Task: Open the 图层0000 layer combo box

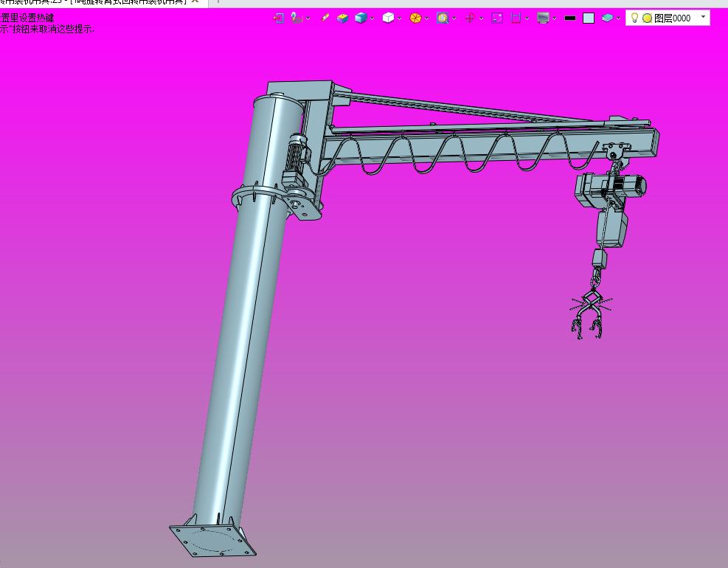Action: [668, 18]
